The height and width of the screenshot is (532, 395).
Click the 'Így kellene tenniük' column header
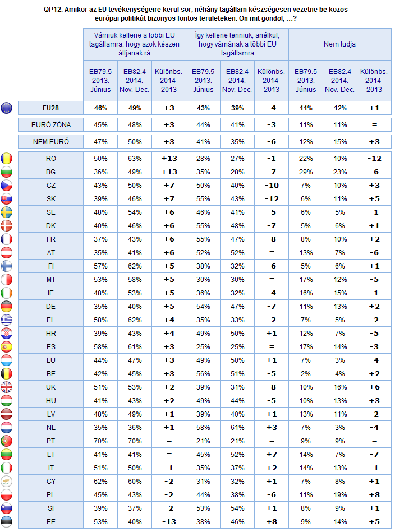pyautogui.click(x=237, y=44)
